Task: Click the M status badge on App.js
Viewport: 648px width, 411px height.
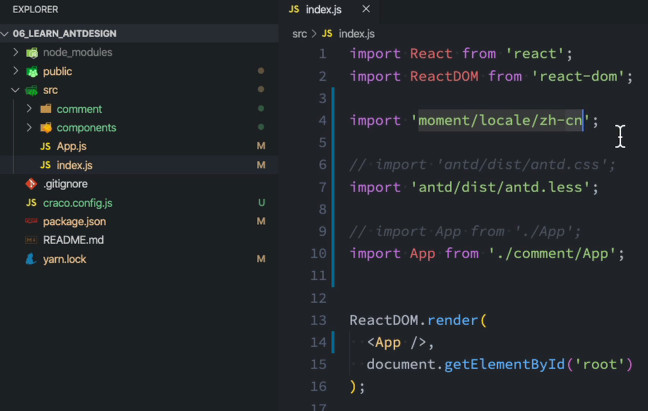Action: [261, 146]
